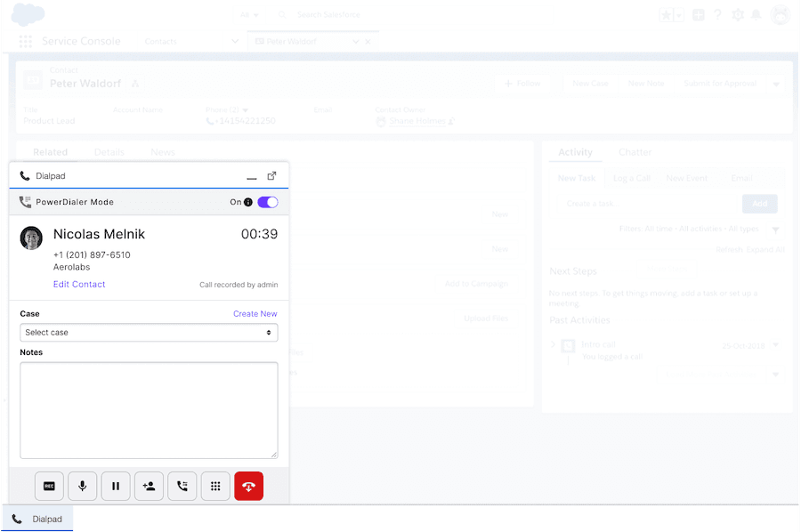Transfer the current call
The width and height of the screenshot is (801, 532).
pyautogui.click(x=182, y=486)
